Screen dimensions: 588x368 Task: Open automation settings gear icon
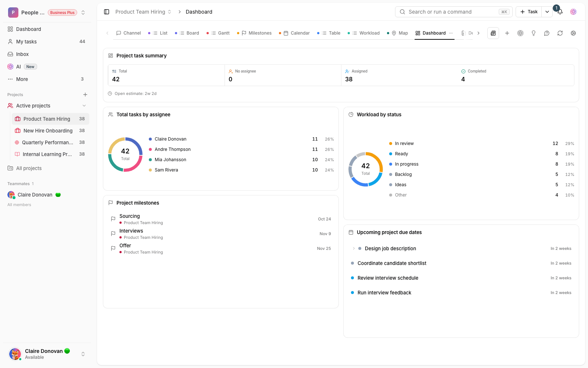click(x=573, y=33)
